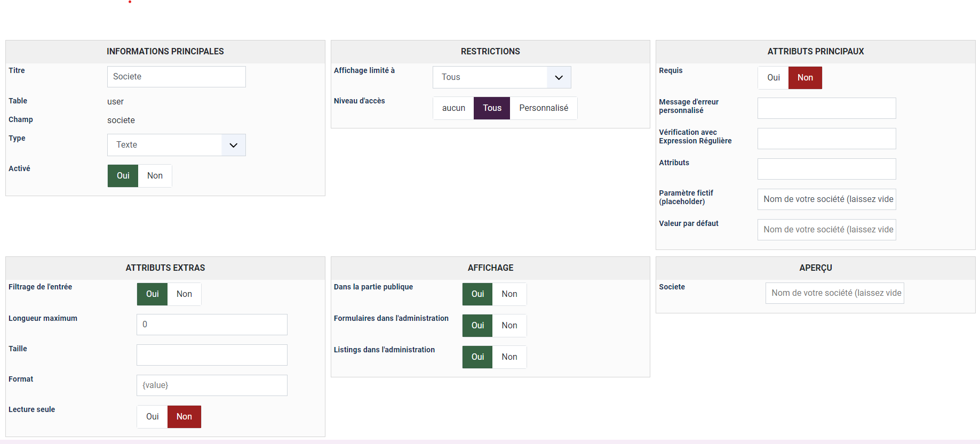980x444 pixels.
Task: Focus the Attributs input field
Action: click(826, 169)
